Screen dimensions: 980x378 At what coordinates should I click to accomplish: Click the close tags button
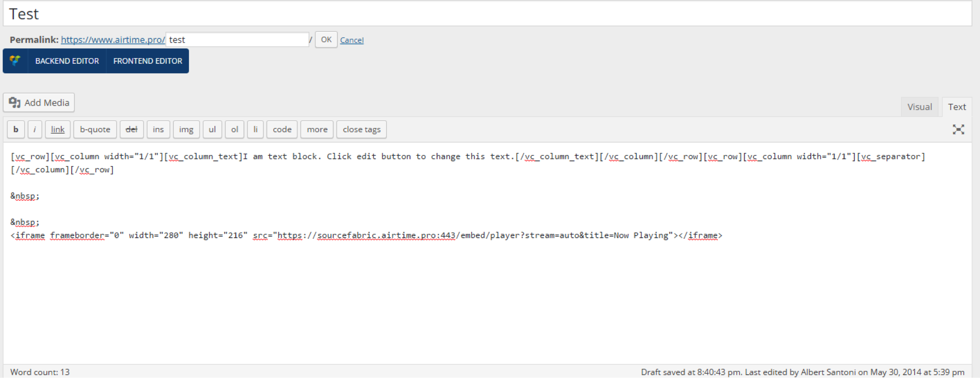[x=361, y=129]
